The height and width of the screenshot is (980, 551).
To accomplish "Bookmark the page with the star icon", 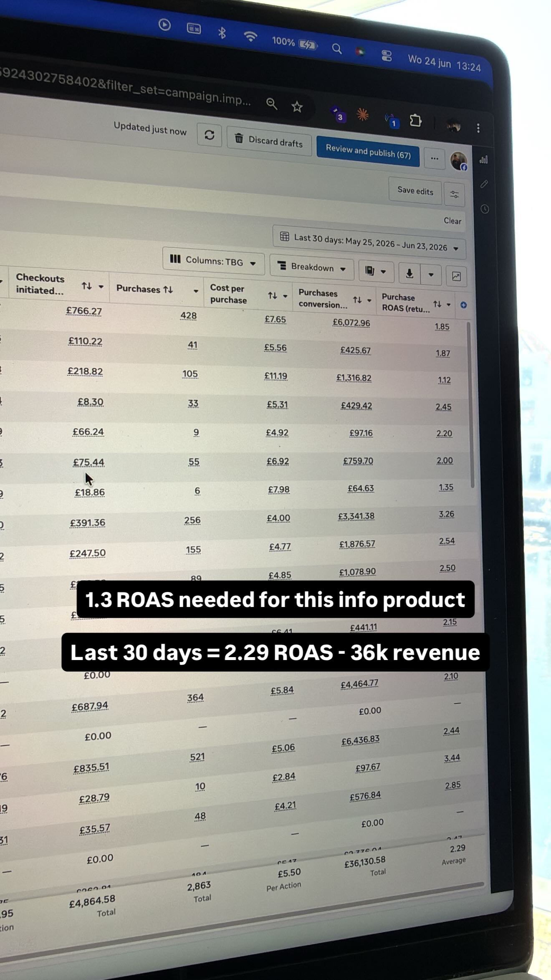I will point(297,107).
